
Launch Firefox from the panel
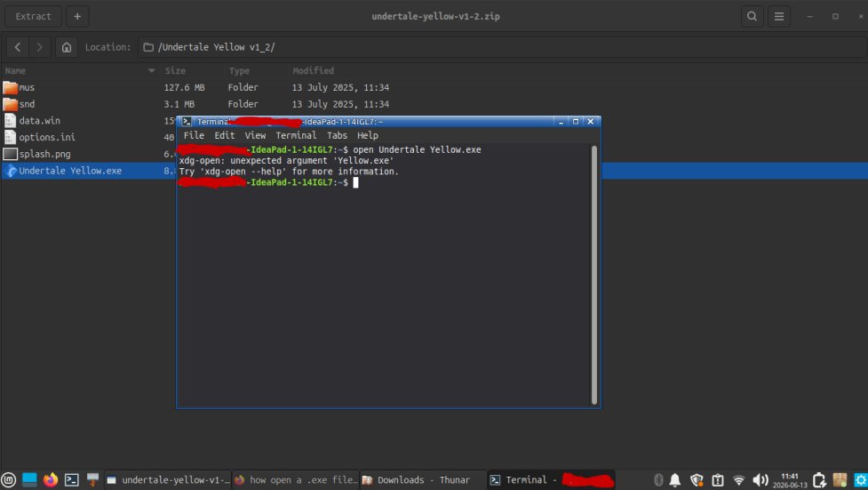[51, 480]
